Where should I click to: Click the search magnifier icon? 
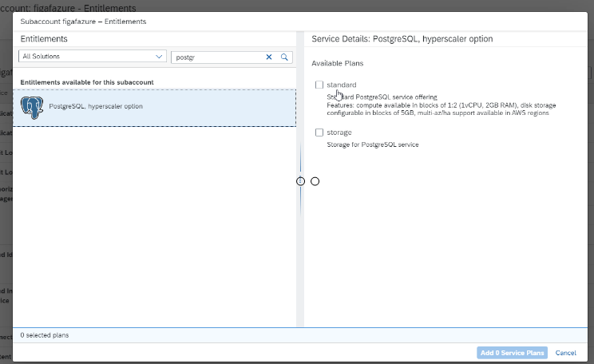click(x=284, y=57)
